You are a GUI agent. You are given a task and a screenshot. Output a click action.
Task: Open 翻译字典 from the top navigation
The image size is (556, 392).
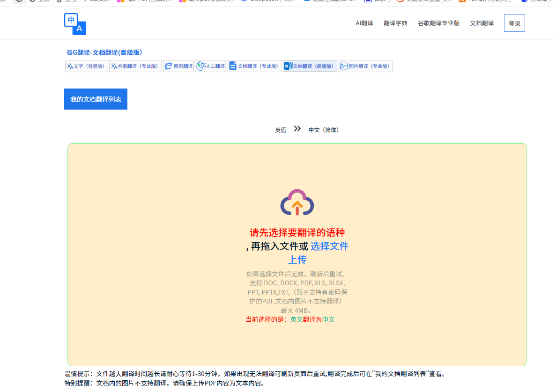point(395,23)
